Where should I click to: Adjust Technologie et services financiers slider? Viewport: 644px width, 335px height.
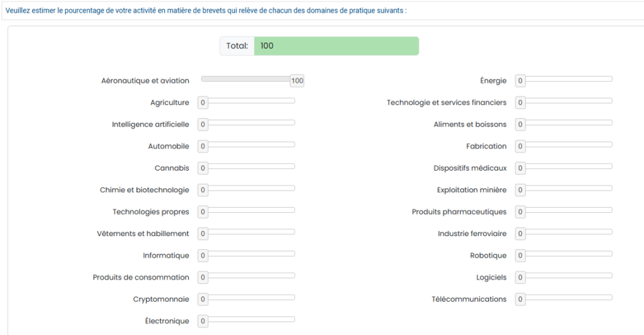coord(568,101)
